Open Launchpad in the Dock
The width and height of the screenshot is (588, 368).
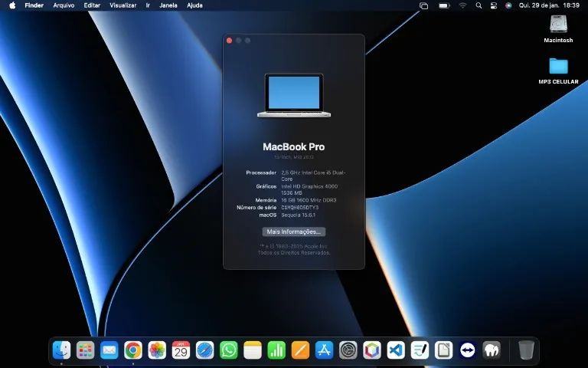(86, 350)
